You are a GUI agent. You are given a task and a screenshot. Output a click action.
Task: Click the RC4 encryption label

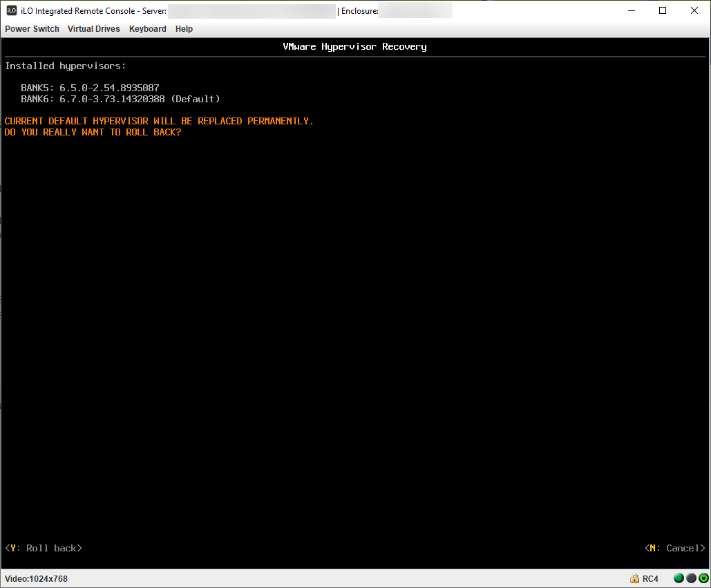coord(650,578)
